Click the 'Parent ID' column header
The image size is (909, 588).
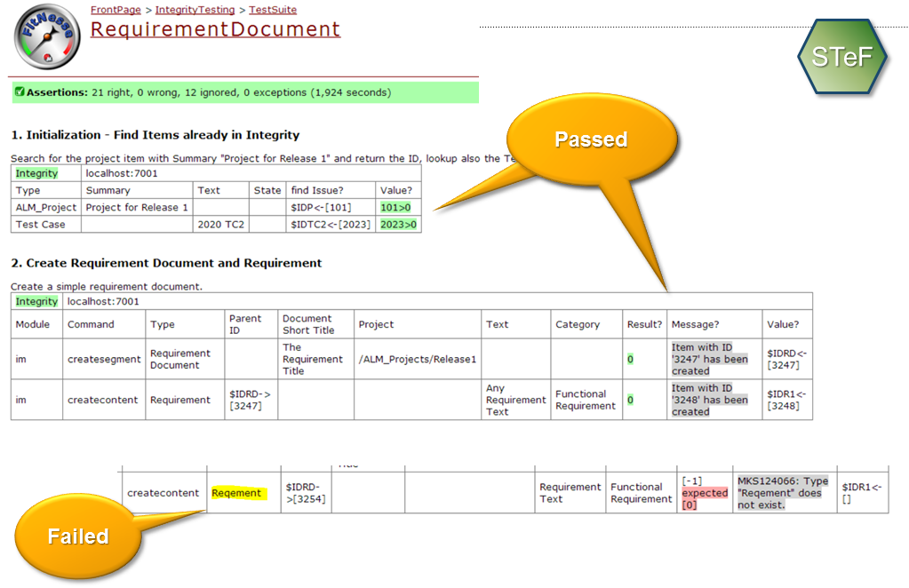click(x=251, y=324)
